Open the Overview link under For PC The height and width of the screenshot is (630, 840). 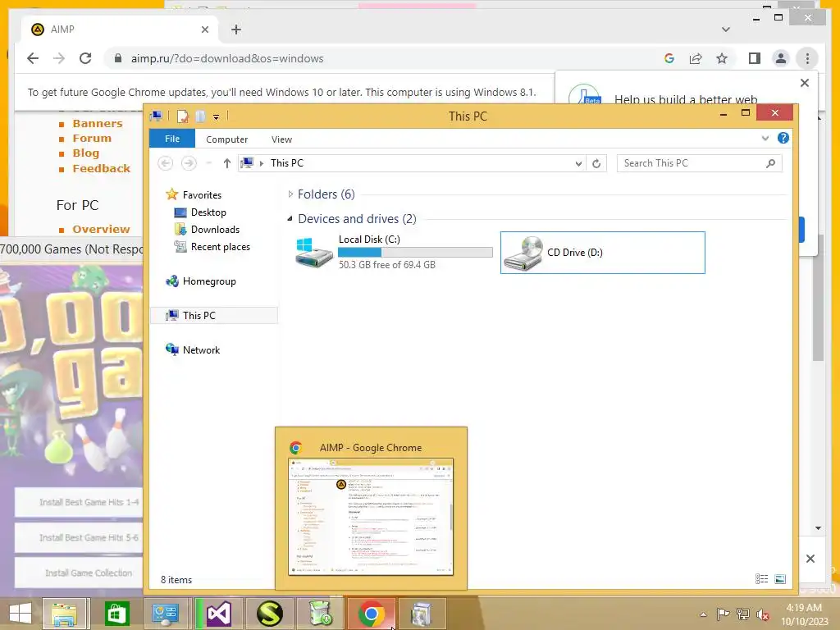101,230
